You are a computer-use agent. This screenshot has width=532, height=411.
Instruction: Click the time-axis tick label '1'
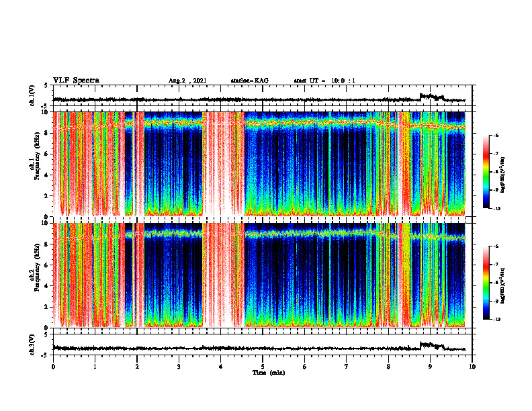coord(95,367)
